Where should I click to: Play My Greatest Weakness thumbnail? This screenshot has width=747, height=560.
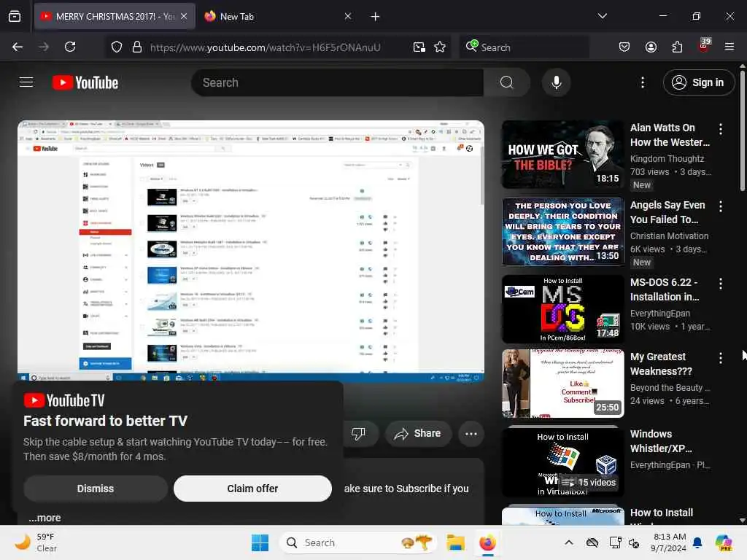click(x=562, y=384)
